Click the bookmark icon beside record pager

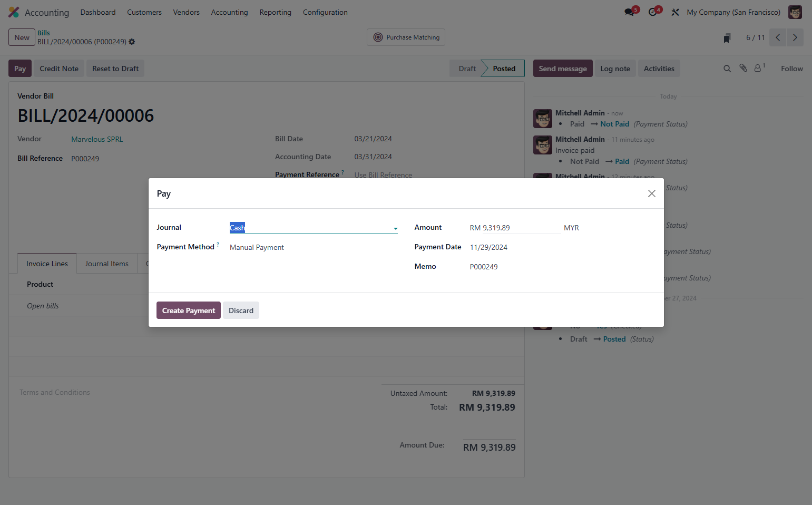(x=727, y=38)
